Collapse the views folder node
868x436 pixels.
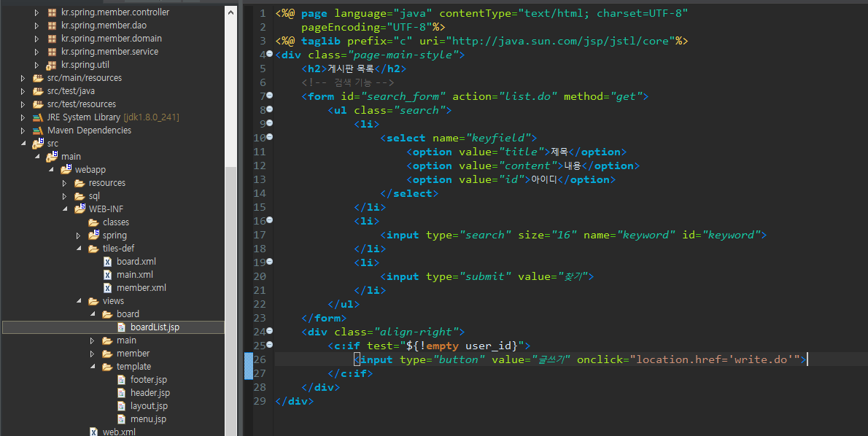80,301
